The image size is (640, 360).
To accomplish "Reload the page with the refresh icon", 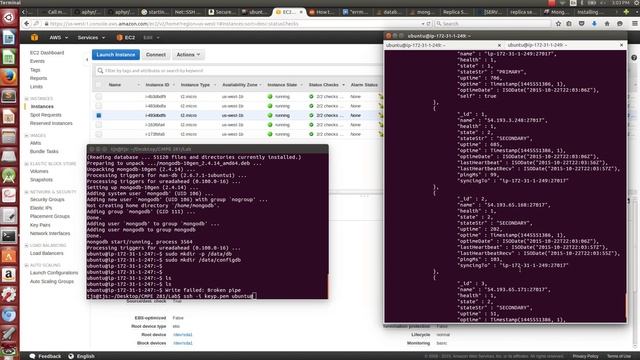I will (429, 24).
